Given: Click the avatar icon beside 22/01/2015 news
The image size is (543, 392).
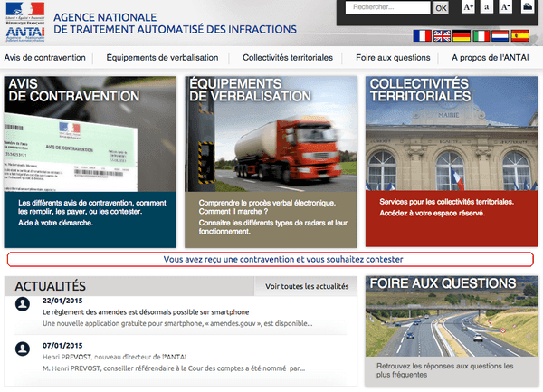Looking at the screenshot, I should click(23, 304).
